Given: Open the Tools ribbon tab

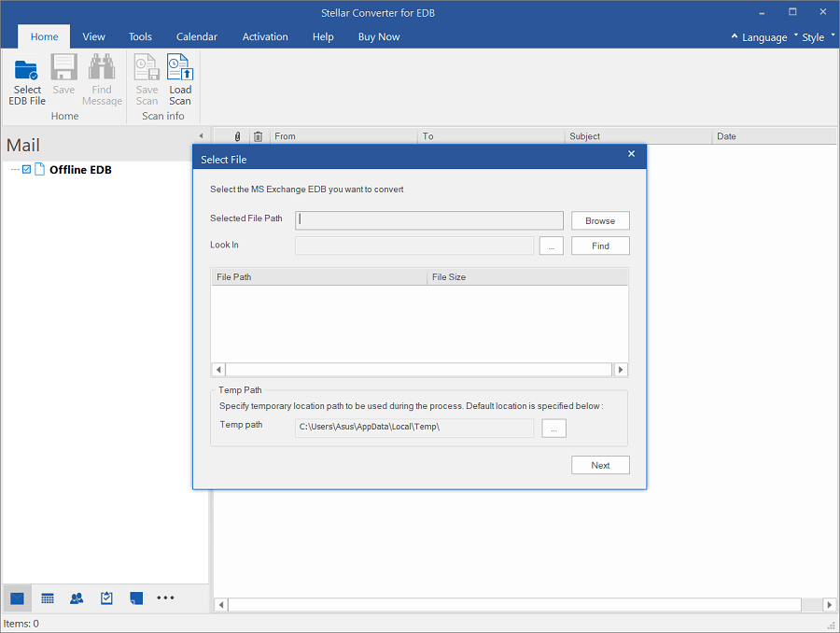Looking at the screenshot, I should [140, 36].
